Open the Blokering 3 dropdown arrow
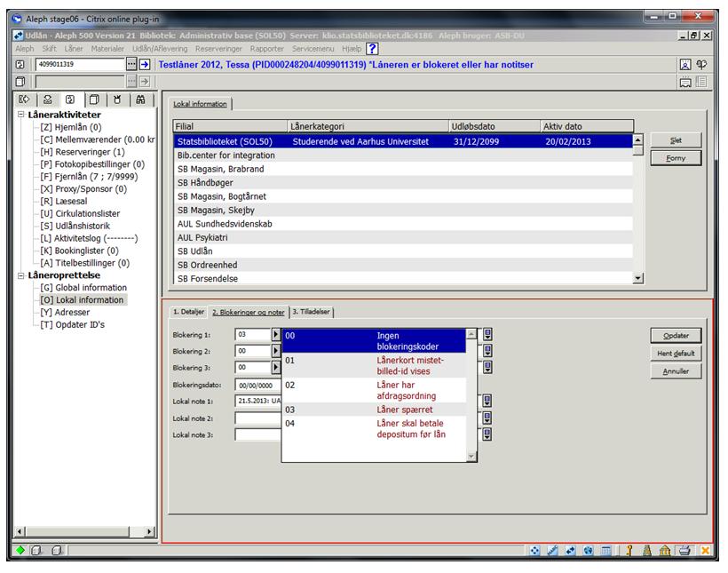Screen dimensions: 728x573 [275, 367]
